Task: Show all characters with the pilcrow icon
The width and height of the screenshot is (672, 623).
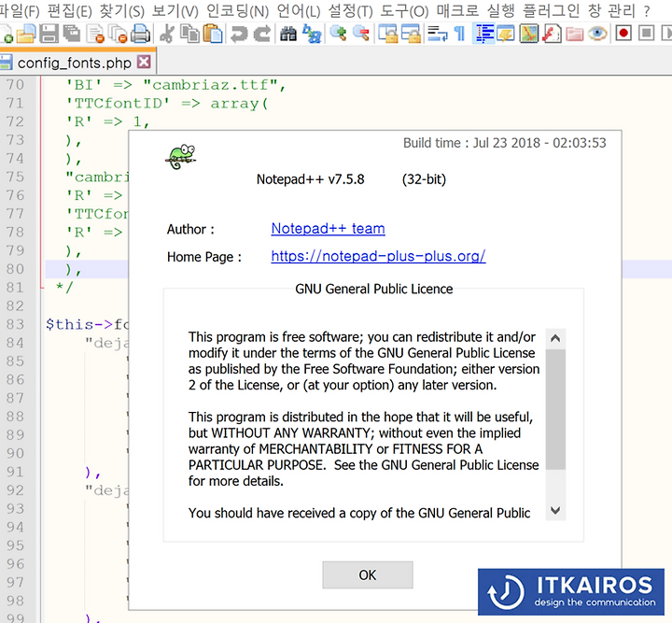Action: [x=460, y=34]
